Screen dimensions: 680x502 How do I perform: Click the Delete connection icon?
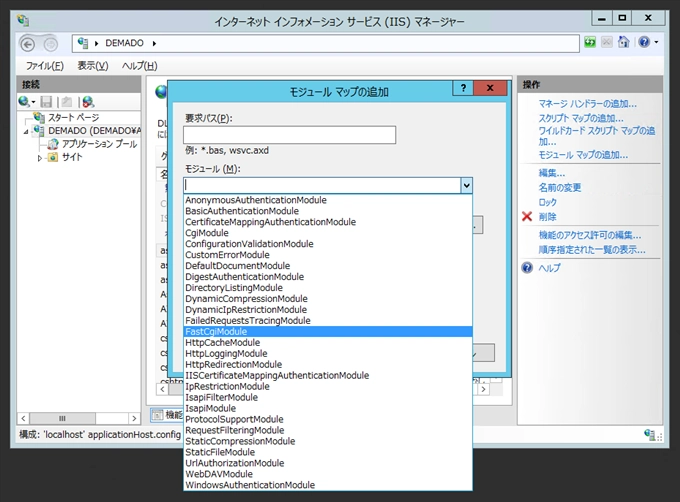tap(88, 102)
